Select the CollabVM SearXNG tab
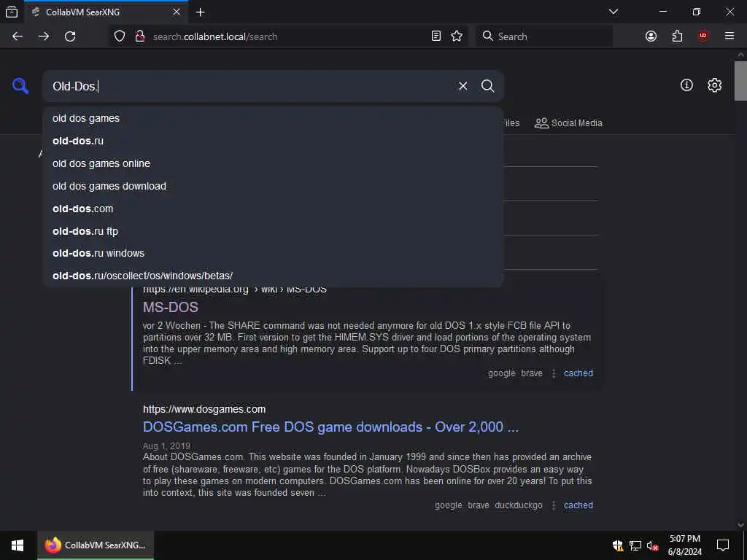This screenshot has width=747, height=560. tap(107, 12)
